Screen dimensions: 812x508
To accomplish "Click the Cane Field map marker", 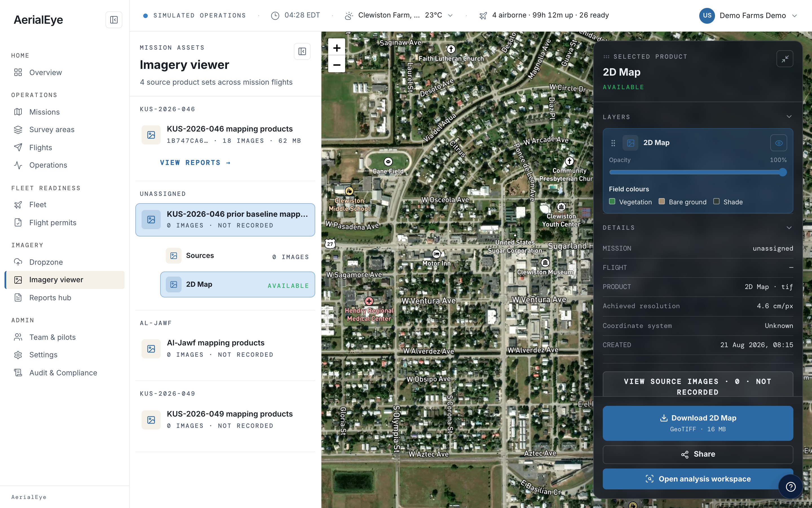I will click(x=388, y=162).
